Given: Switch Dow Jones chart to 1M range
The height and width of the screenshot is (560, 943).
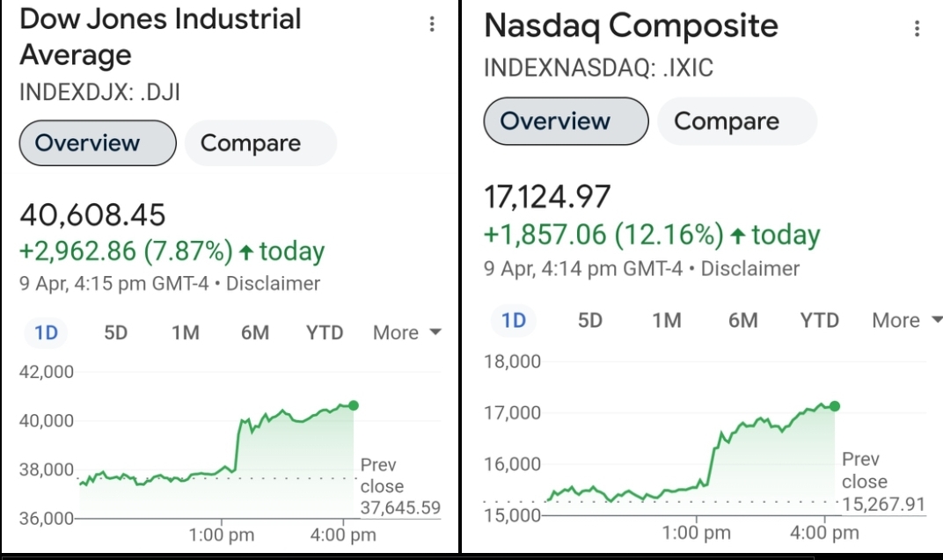Looking at the screenshot, I should pos(185,332).
